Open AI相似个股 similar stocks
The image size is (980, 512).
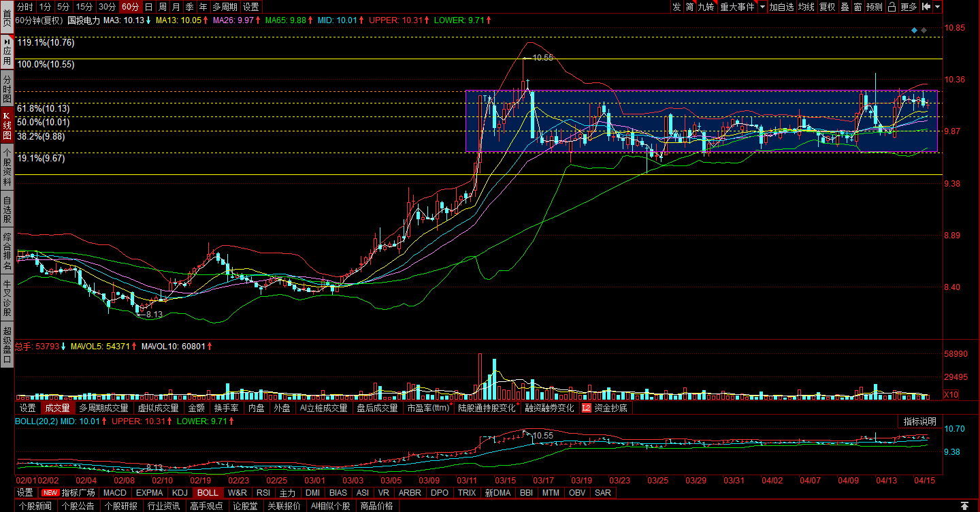pyautogui.click(x=330, y=506)
